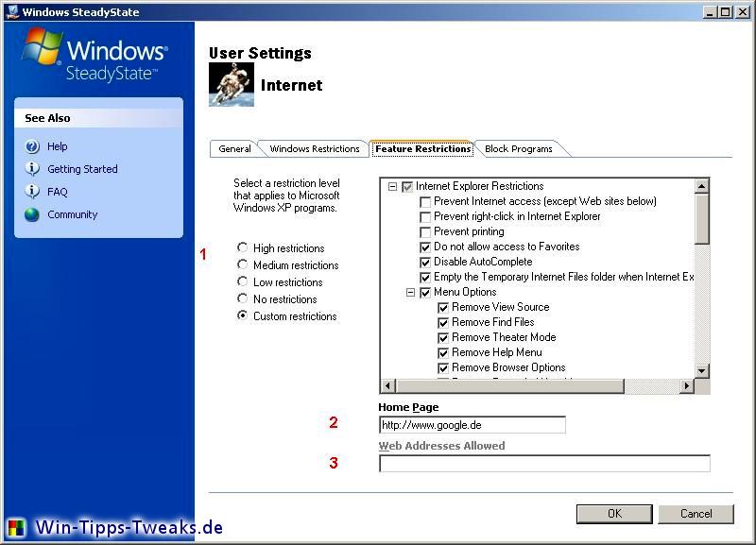Uncheck Do not allow access to Favorites
This screenshot has width=756, height=545.
[425, 247]
